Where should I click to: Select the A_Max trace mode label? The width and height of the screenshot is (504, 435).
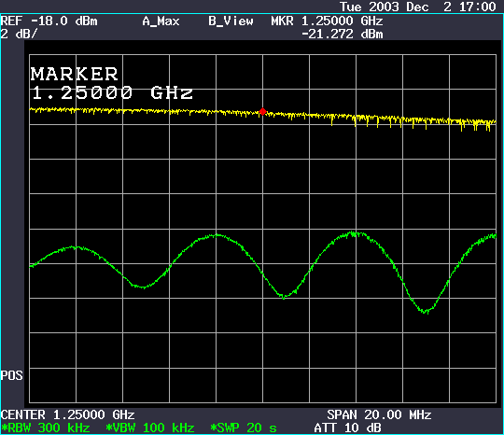pos(161,21)
